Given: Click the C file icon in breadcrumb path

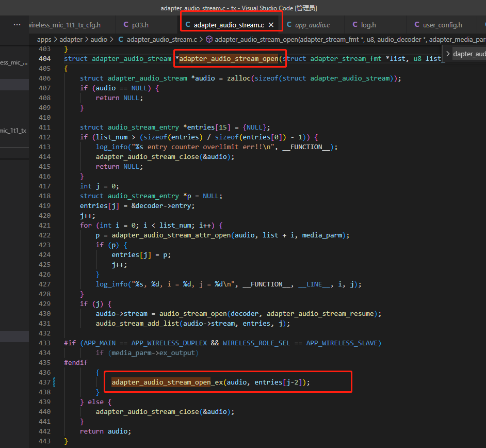Looking at the screenshot, I should coord(121,39).
